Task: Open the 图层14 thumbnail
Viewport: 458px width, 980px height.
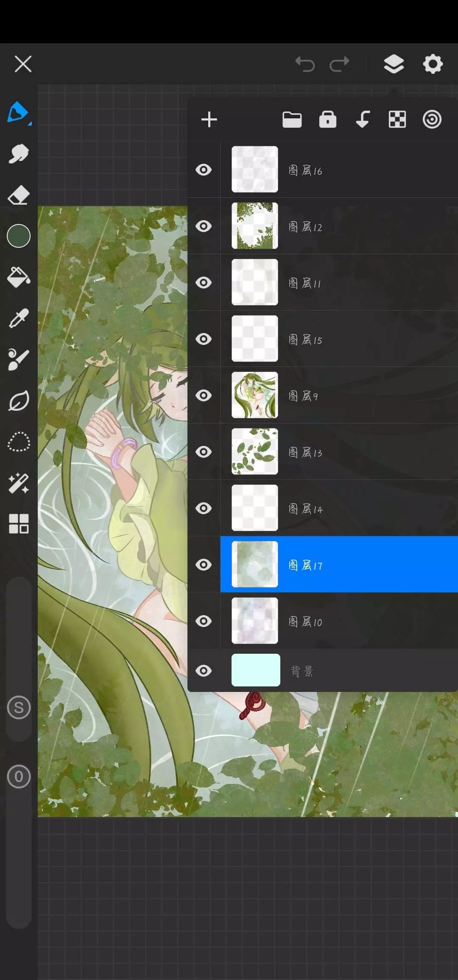Action: tap(255, 508)
